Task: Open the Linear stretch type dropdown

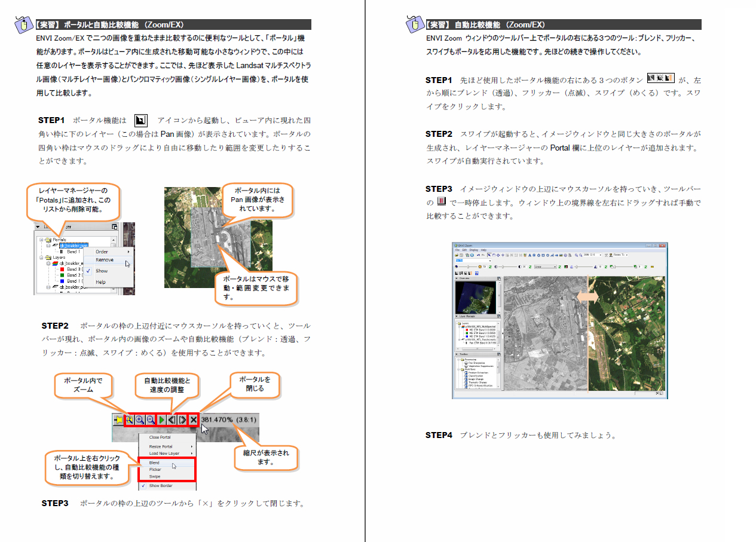Action: click(x=546, y=267)
